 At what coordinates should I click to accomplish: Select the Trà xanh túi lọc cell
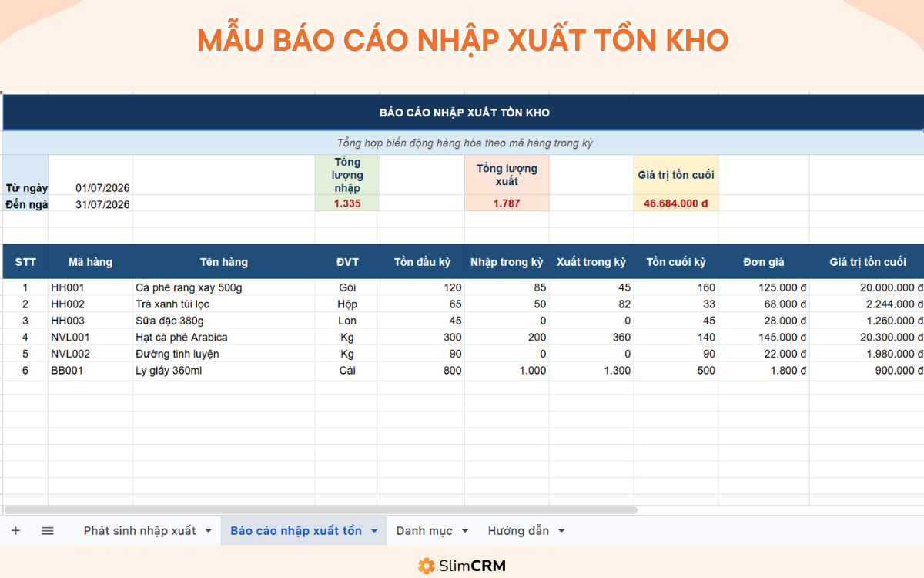point(224,304)
